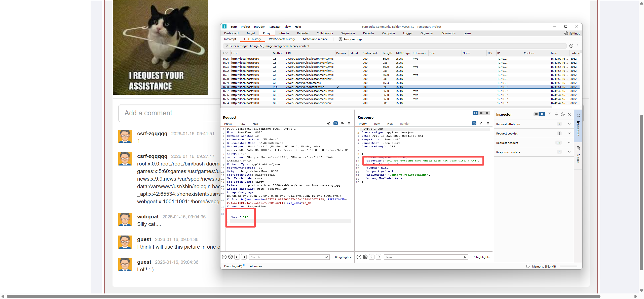Viewport: 644px width, 299px height.
Task: Expand Request attributes section
Action: tap(569, 124)
